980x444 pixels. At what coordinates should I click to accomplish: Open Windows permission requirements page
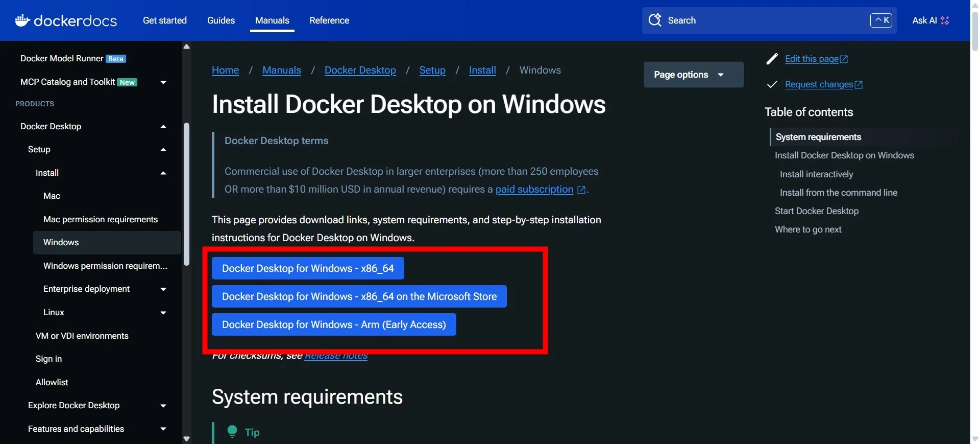[x=105, y=266]
